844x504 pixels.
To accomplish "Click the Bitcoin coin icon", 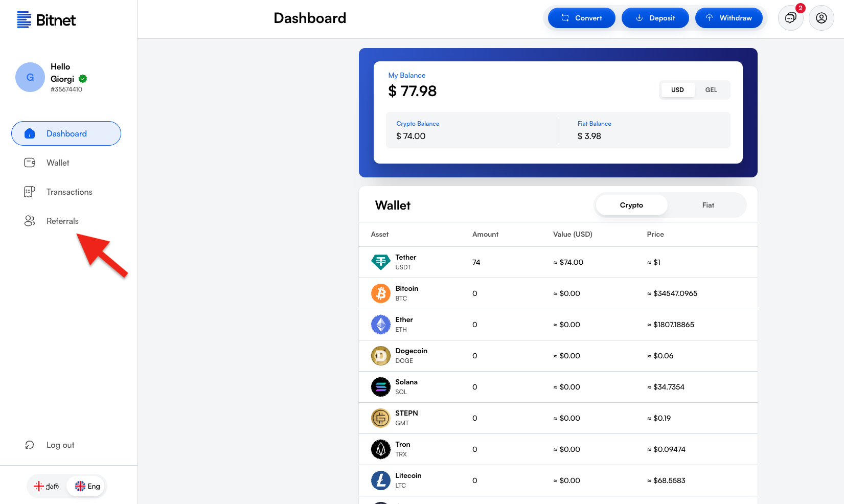I will [380, 293].
